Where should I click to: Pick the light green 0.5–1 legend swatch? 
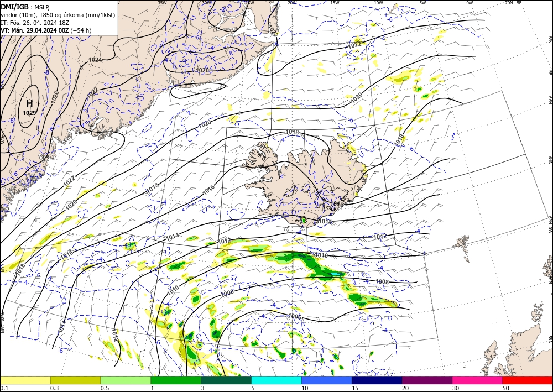click(x=126, y=380)
